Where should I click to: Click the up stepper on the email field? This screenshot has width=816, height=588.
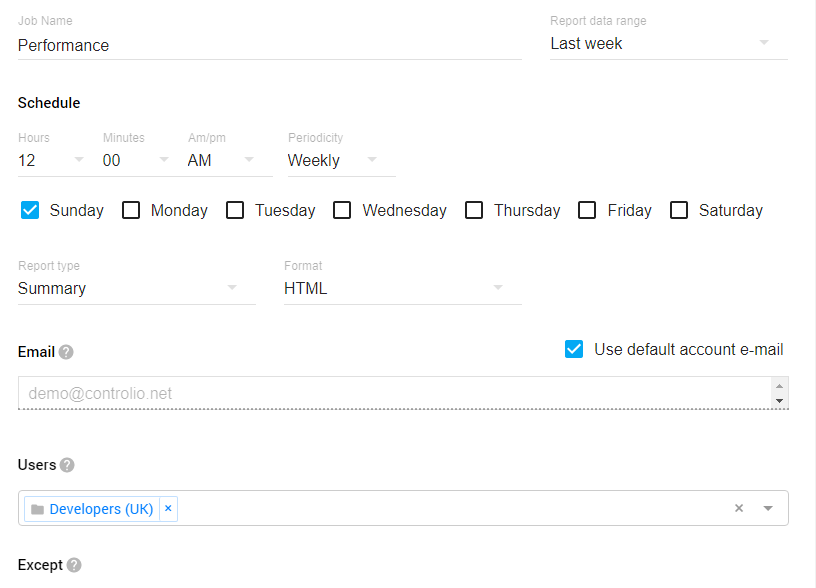pyautogui.click(x=778, y=385)
